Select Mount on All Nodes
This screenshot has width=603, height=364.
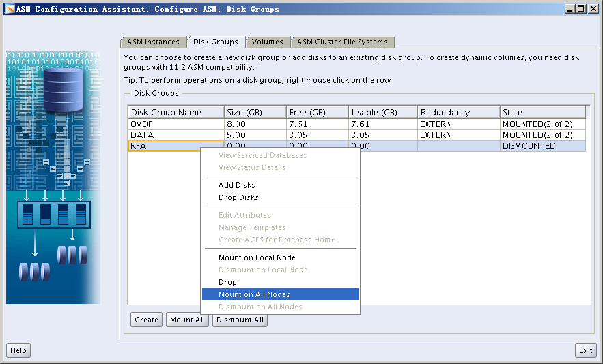pyautogui.click(x=254, y=294)
